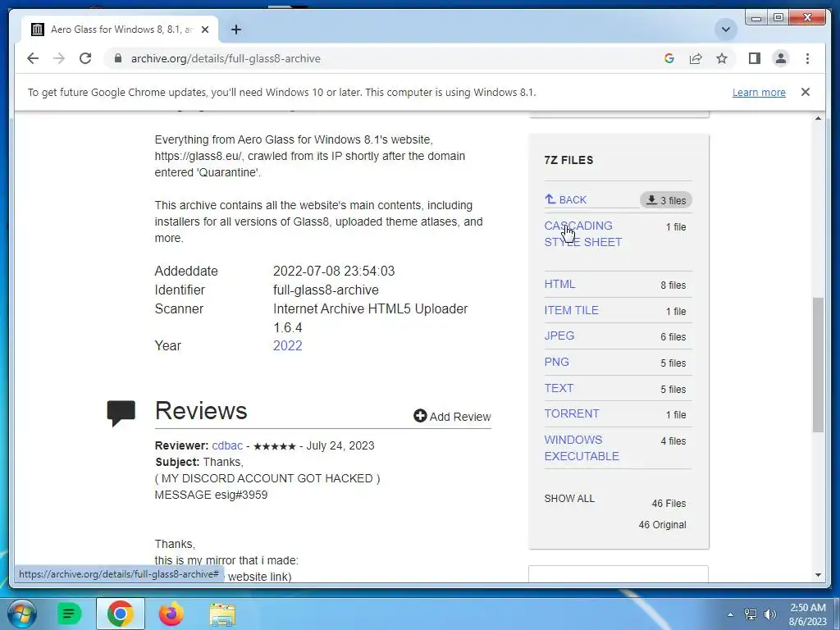Show hidden tray icons arrow
This screenshot has width=840, height=630.
(x=730, y=614)
